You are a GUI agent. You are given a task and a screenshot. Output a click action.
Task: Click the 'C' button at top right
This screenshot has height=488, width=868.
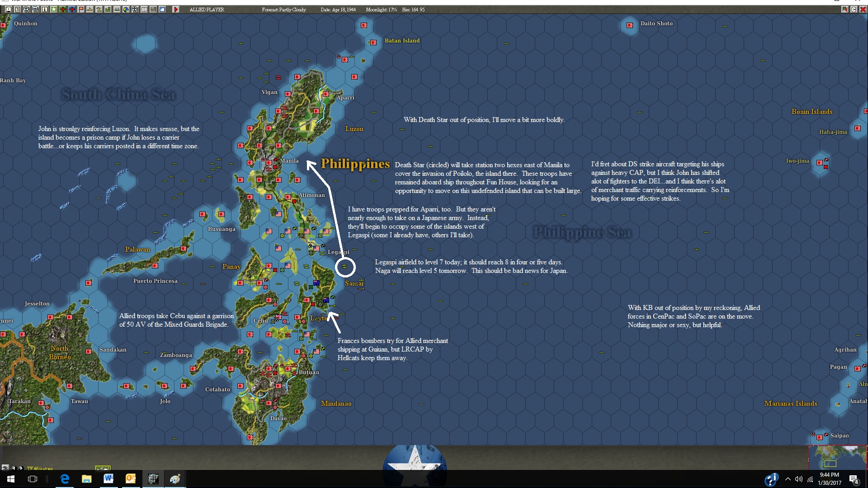[x=854, y=9]
